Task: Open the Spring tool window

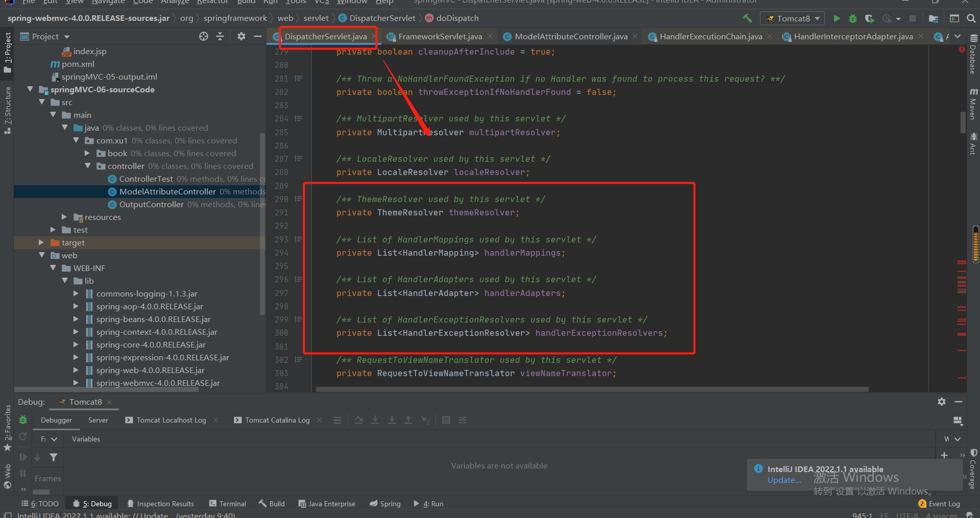Action: coord(385,504)
